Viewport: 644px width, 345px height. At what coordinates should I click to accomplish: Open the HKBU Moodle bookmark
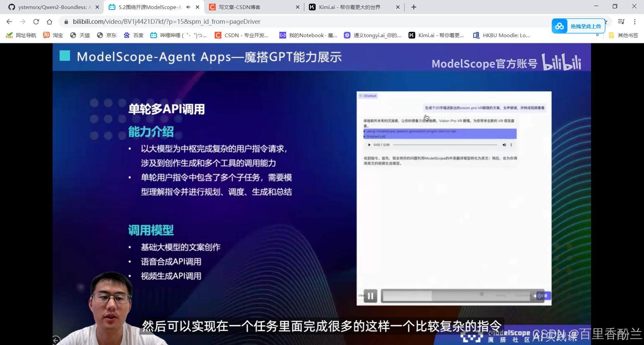(x=502, y=35)
